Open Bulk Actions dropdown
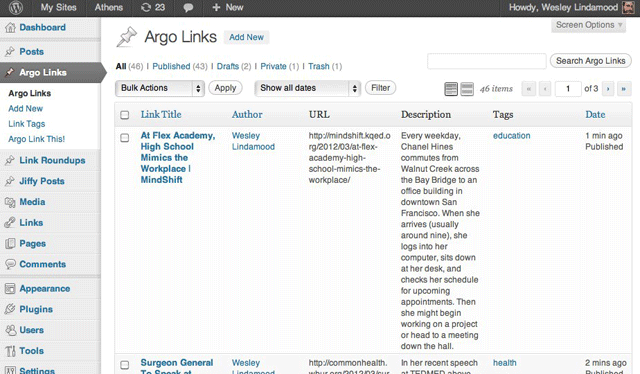The height and width of the screenshot is (374, 640). coord(160,88)
